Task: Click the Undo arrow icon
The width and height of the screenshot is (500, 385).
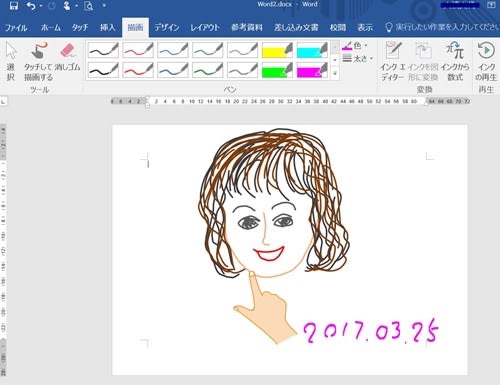Action: click(x=31, y=6)
